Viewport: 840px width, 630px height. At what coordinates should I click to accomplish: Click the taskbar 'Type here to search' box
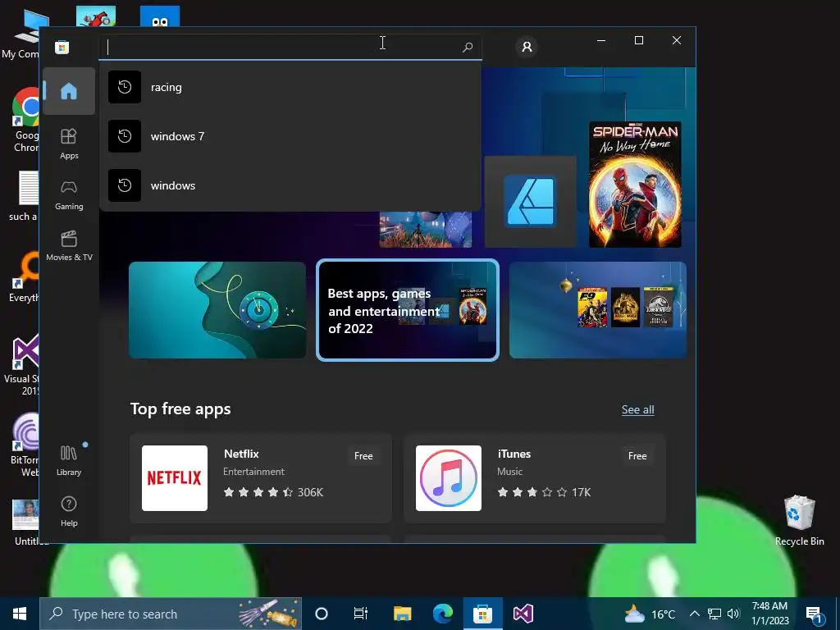171,614
